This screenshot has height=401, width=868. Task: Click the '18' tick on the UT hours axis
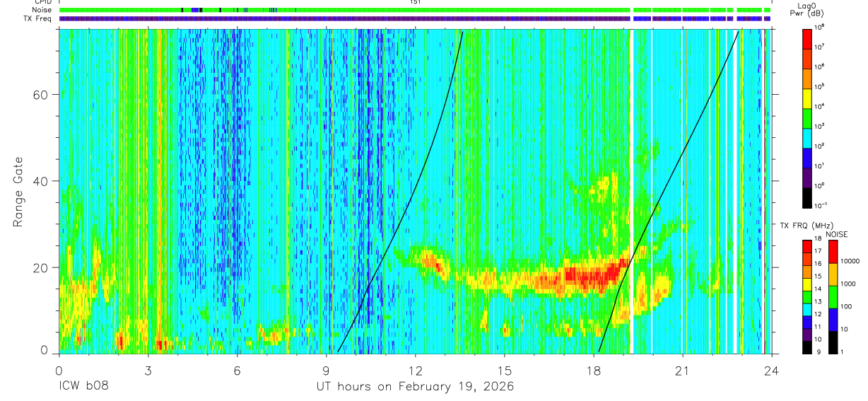point(594,370)
